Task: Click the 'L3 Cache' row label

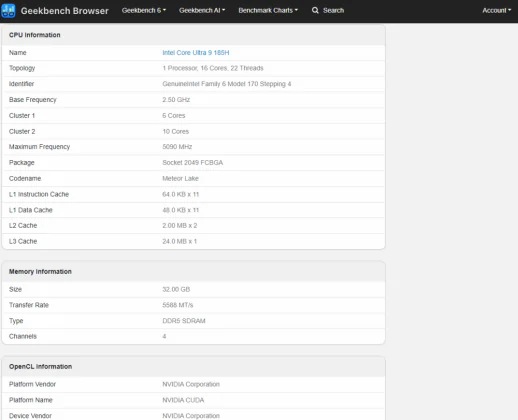Action: coord(23,241)
